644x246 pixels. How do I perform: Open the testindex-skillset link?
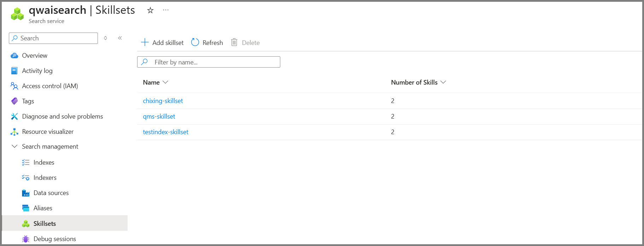click(165, 132)
